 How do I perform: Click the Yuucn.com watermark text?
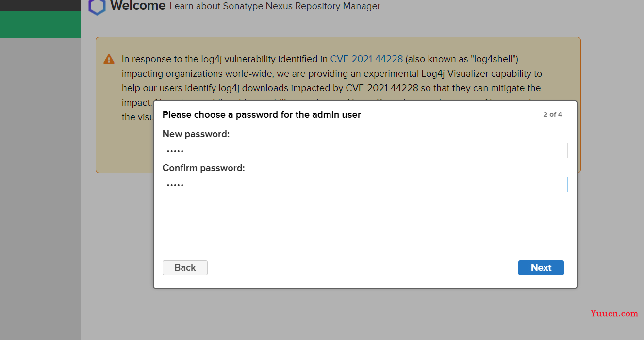(614, 313)
